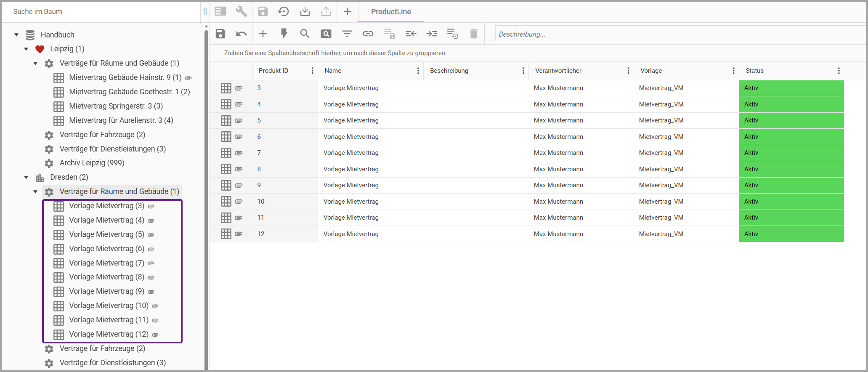Collapse the Leipzig (1) tree node
This screenshot has width=868, height=372.
26,49
